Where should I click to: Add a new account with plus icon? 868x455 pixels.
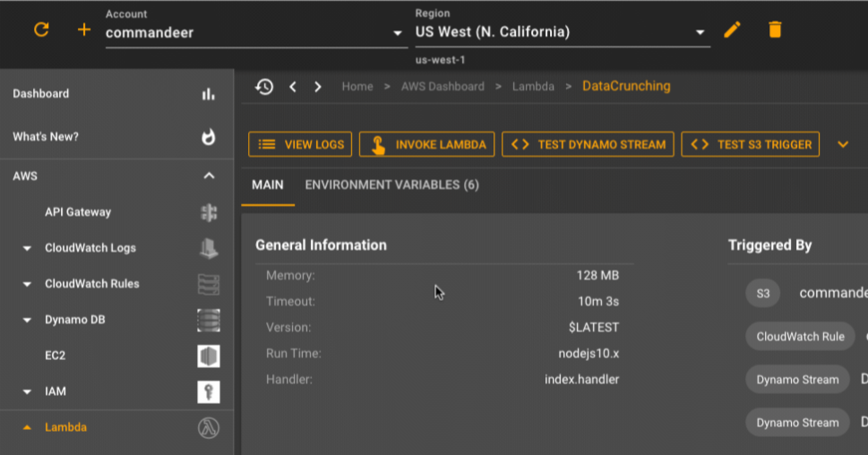pos(83,30)
